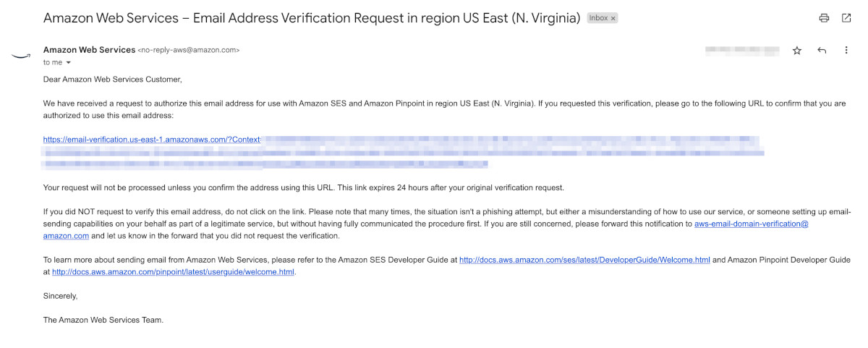Click the email subject line heading
The height and width of the screenshot is (348, 868).
312,18
